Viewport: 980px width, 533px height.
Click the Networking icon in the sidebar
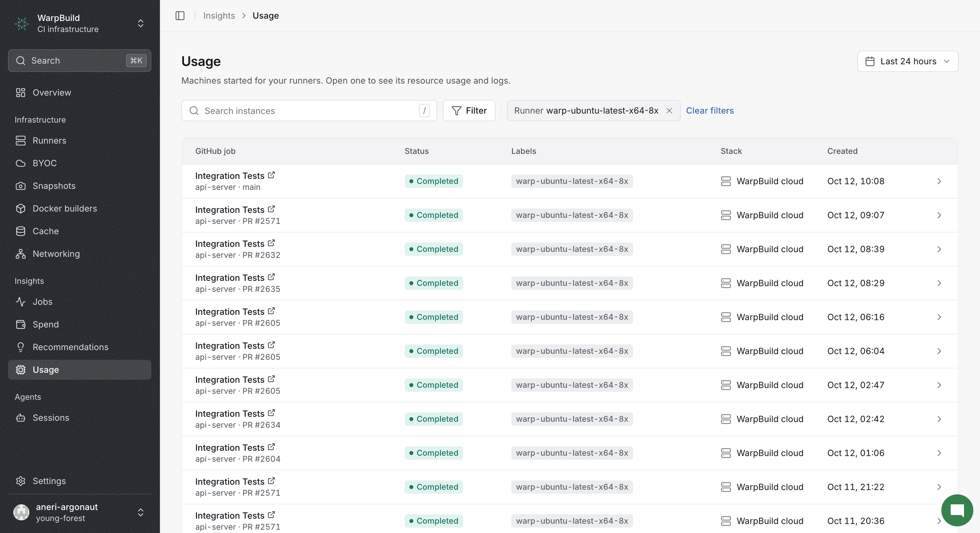[21, 254]
